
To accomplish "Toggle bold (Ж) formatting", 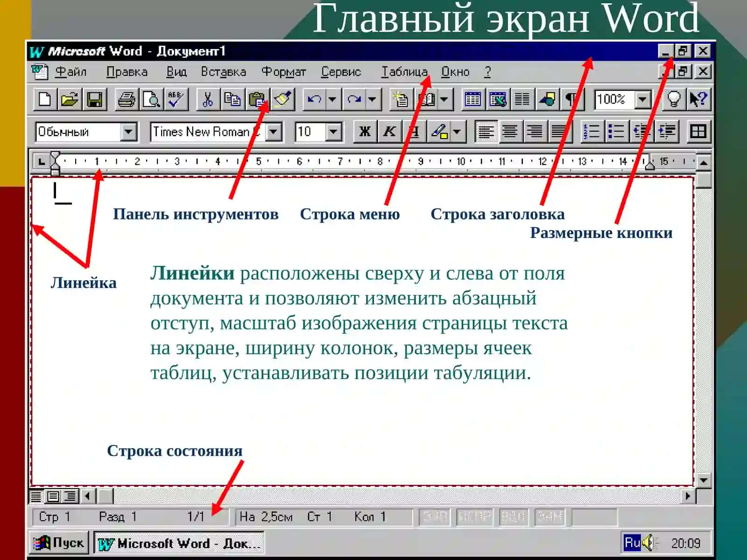I will pos(365,132).
